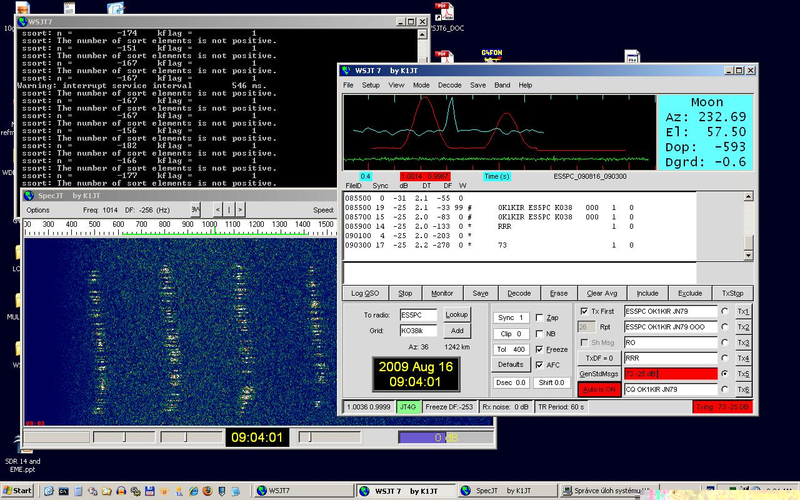
Task: Click the Dsec 0.0 control
Action: point(511,383)
